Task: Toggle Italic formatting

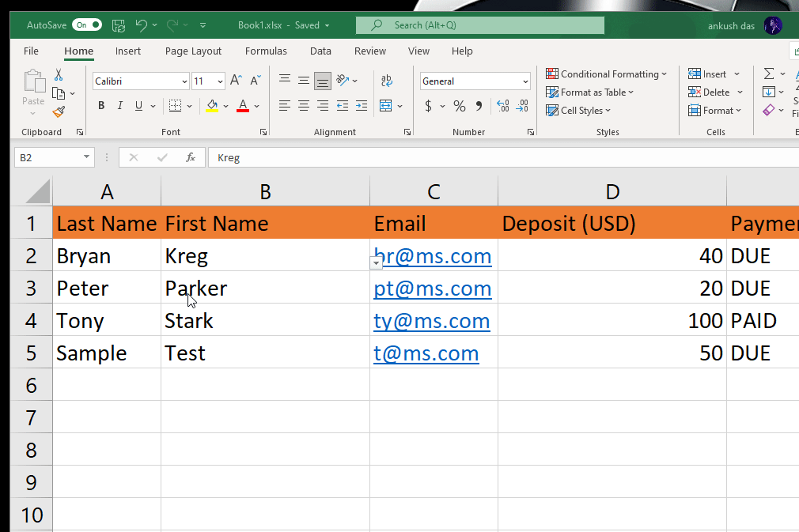Action: [120, 105]
